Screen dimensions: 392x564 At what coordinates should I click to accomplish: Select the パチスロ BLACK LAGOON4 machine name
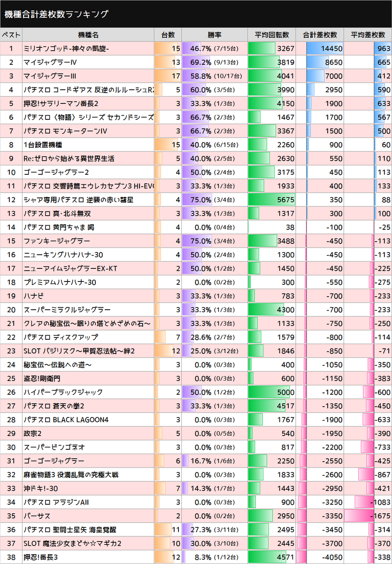click(66, 420)
